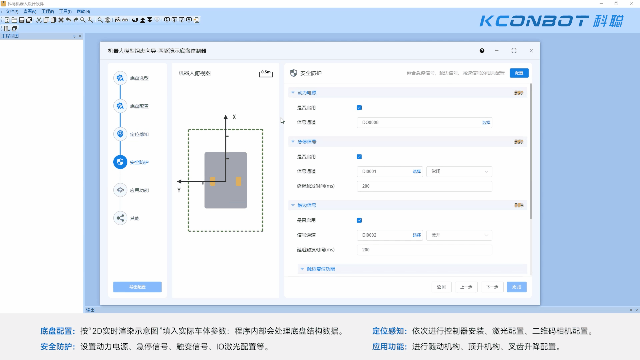Click the magnifier zoom icon in main toolbar
640x360 pixels.
[82, 20]
